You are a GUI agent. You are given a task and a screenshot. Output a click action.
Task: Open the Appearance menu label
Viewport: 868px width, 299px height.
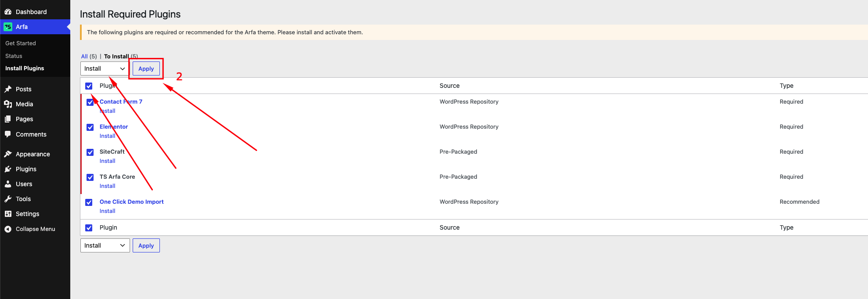tap(33, 154)
